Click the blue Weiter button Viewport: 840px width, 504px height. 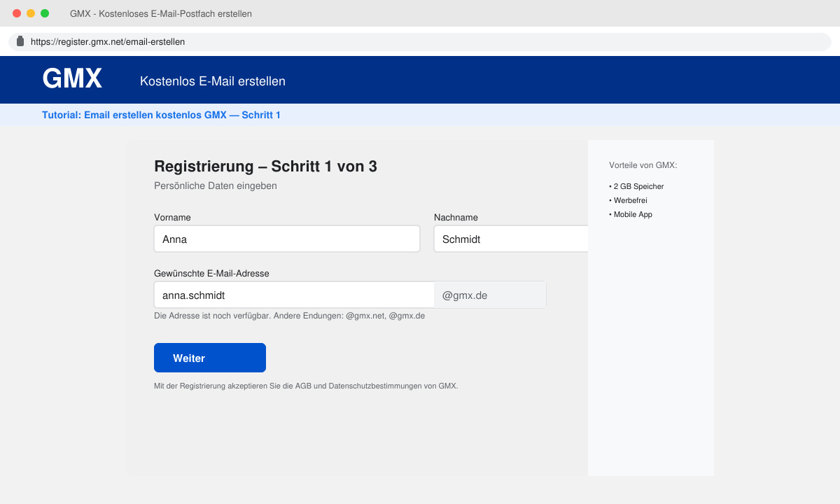[x=210, y=358]
